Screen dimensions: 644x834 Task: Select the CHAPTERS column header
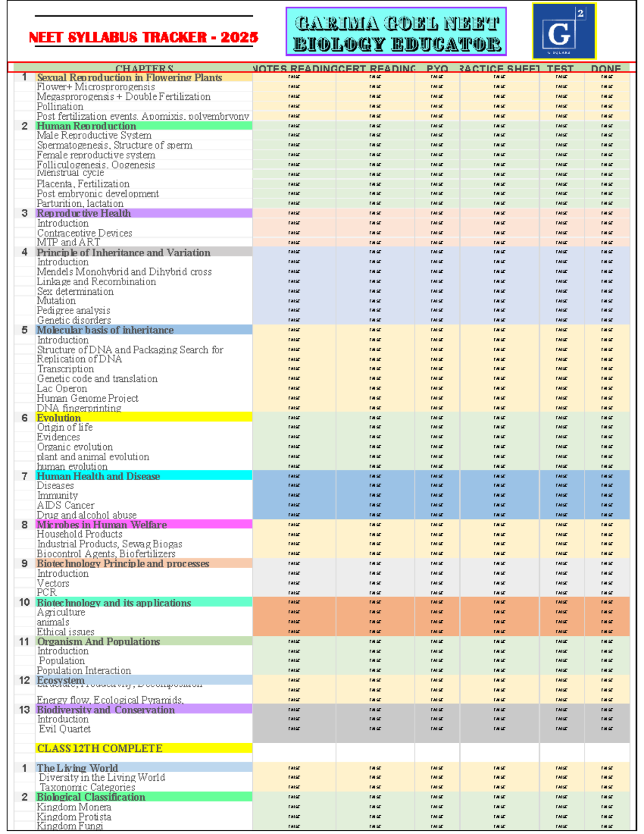coord(144,68)
